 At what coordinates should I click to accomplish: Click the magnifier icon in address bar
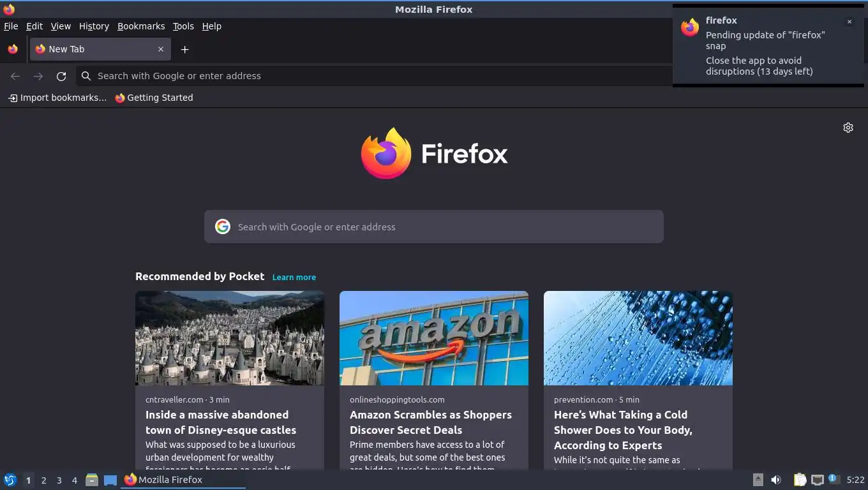[x=86, y=76]
